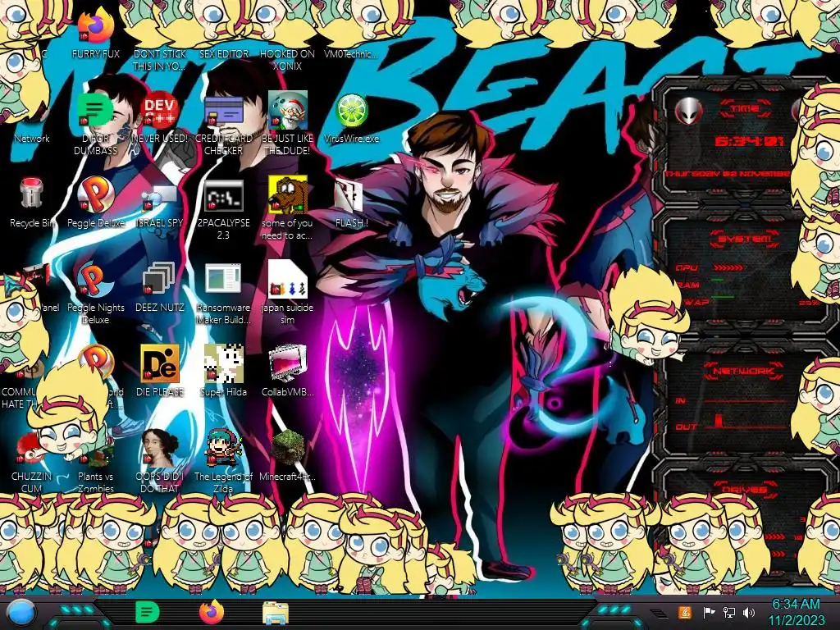
Task: Open green document app in taskbar
Action: coord(148,612)
